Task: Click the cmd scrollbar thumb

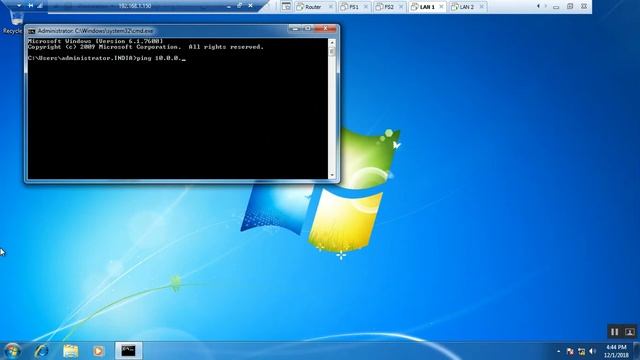Action: click(332, 52)
